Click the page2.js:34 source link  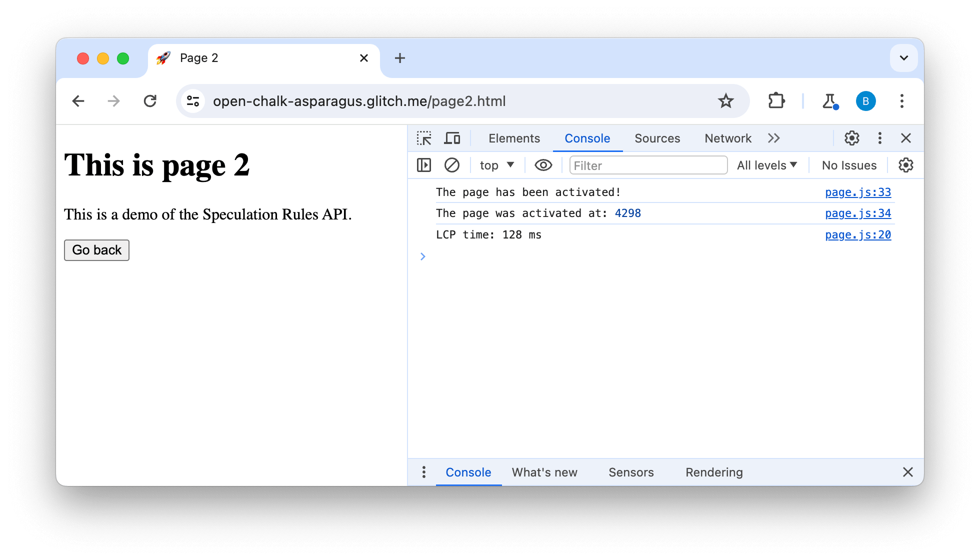(858, 213)
